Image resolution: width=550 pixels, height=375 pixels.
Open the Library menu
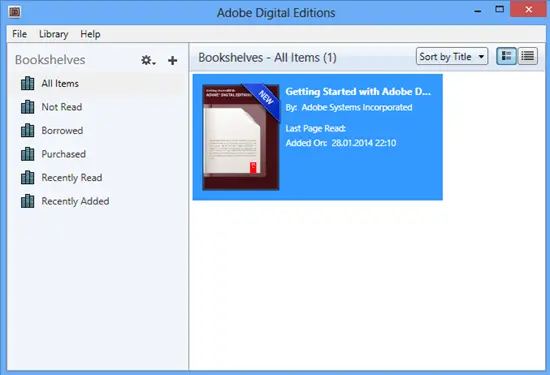[54, 34]
